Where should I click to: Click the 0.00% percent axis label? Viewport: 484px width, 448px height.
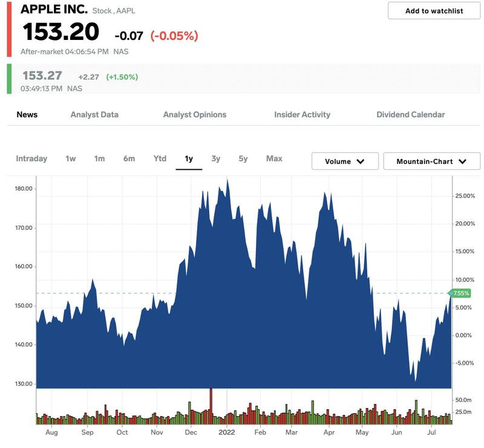pyautogui.click(x=463, y=336)
